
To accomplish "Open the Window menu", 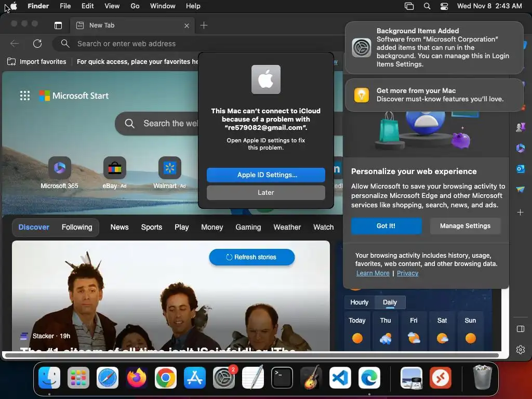I will (x=163, y=6).
